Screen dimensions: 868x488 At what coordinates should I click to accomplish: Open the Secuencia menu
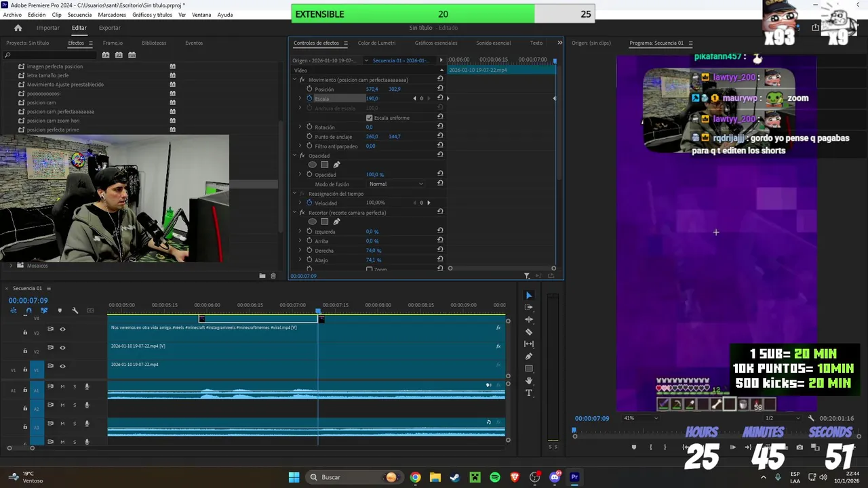pos(80,15)
